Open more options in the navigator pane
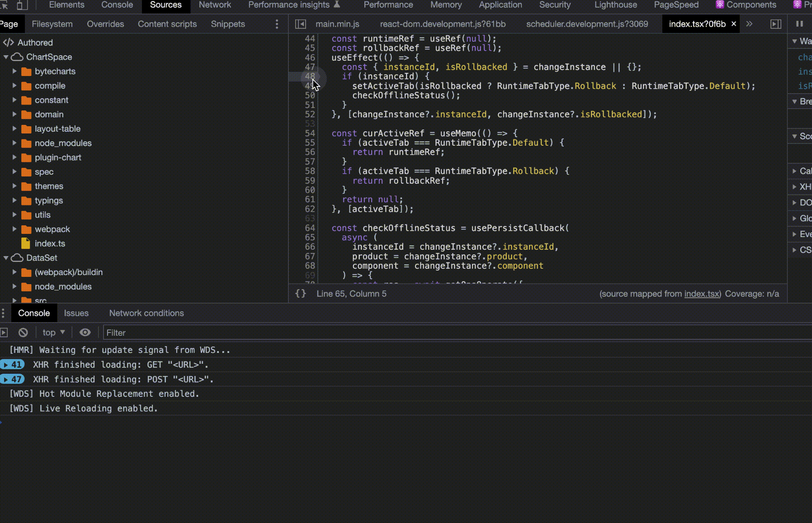Image resolution: width=812 pixels, height=523 pixels. (277, 24)
